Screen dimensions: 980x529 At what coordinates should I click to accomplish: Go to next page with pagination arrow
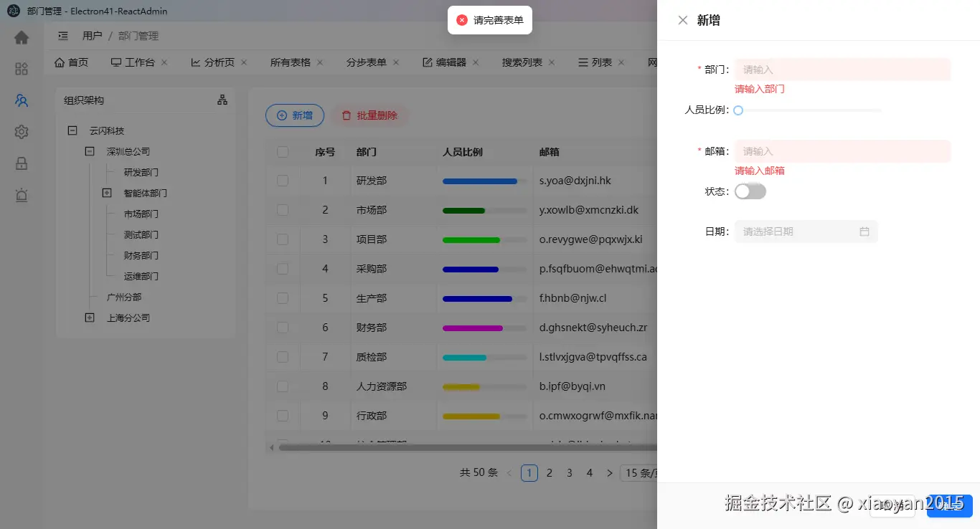pos(610,473)
